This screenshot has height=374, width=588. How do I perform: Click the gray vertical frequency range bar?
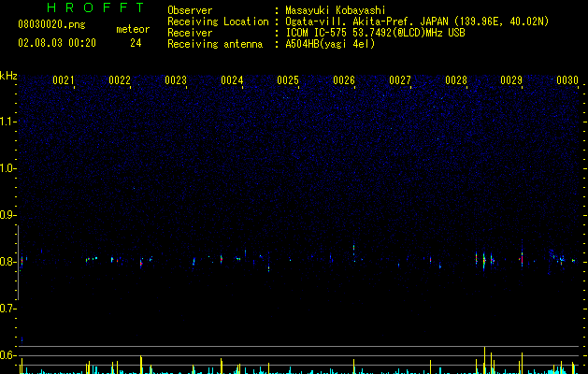18,262
